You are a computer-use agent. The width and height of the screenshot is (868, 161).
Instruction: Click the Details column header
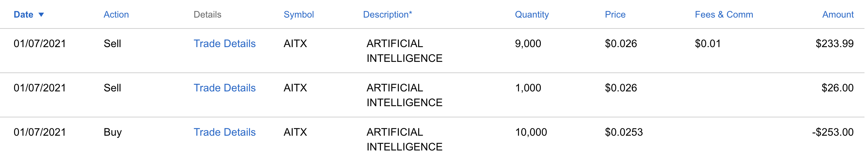(x=207, y=15)
